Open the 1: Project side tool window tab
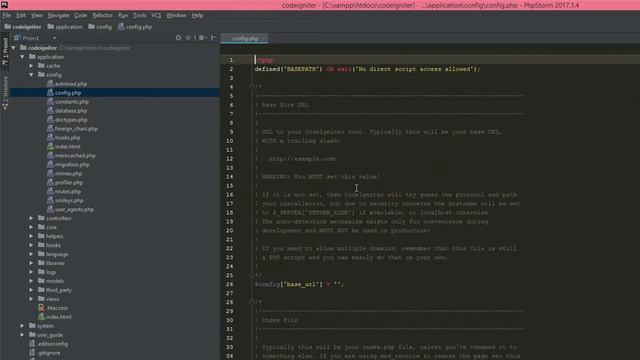 pyautogui.click(x=5, y=52)
